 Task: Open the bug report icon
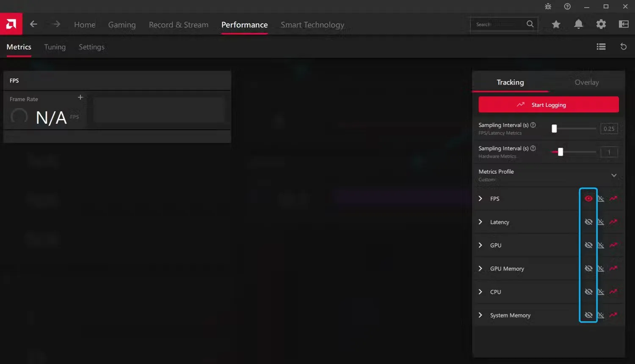[x=548, y=6]
